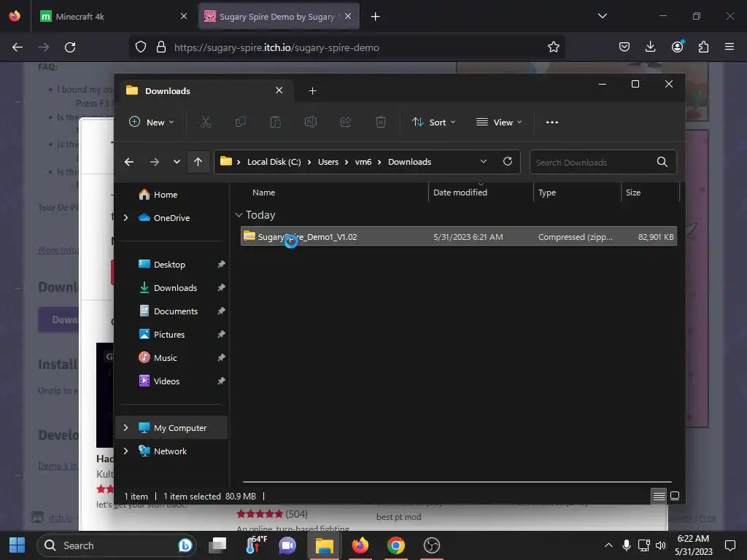Open Chrome from the taskbar
747x560 pixels.
[396, 545]
